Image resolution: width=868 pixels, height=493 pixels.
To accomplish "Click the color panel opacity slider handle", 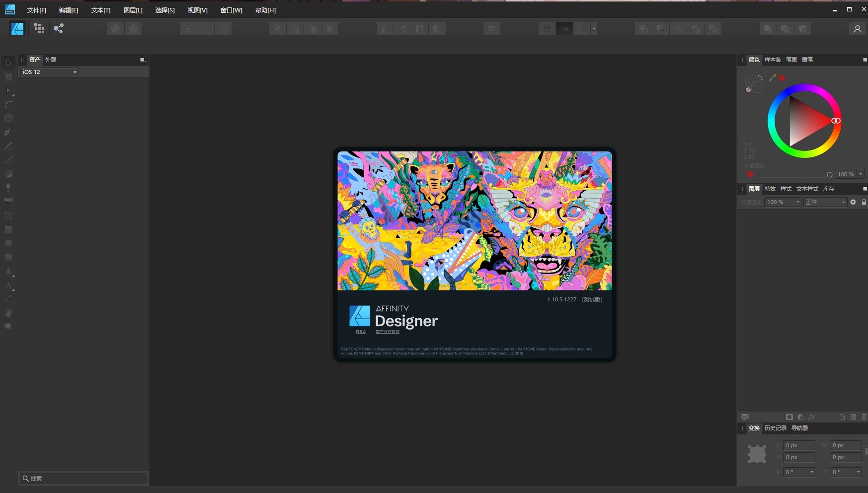I will 829,175.
